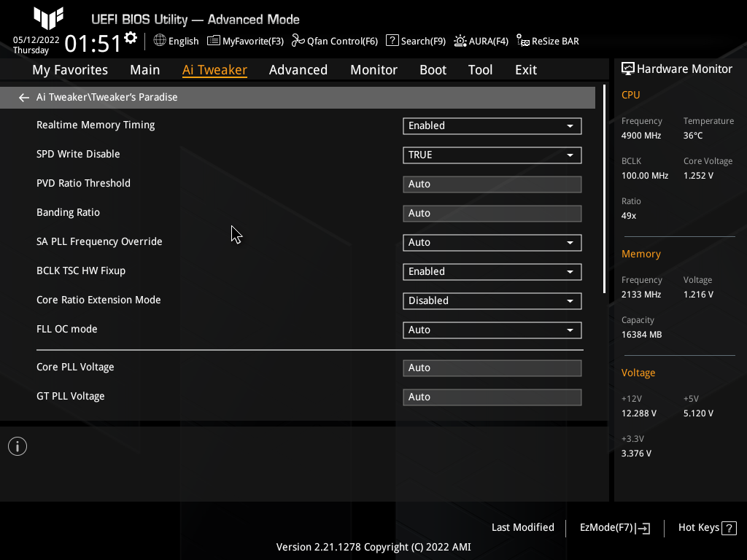Click the CPU frequency 4900 MHz value

pos(641,136)
